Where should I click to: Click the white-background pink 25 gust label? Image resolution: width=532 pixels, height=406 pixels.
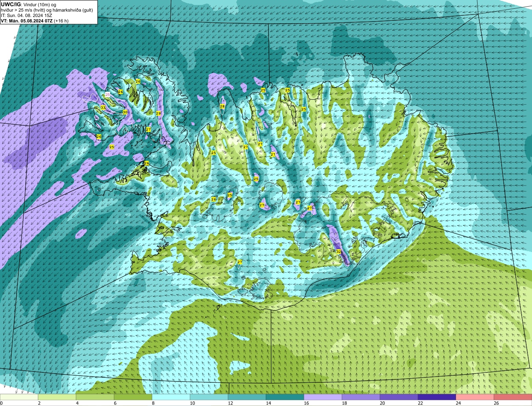108,95
